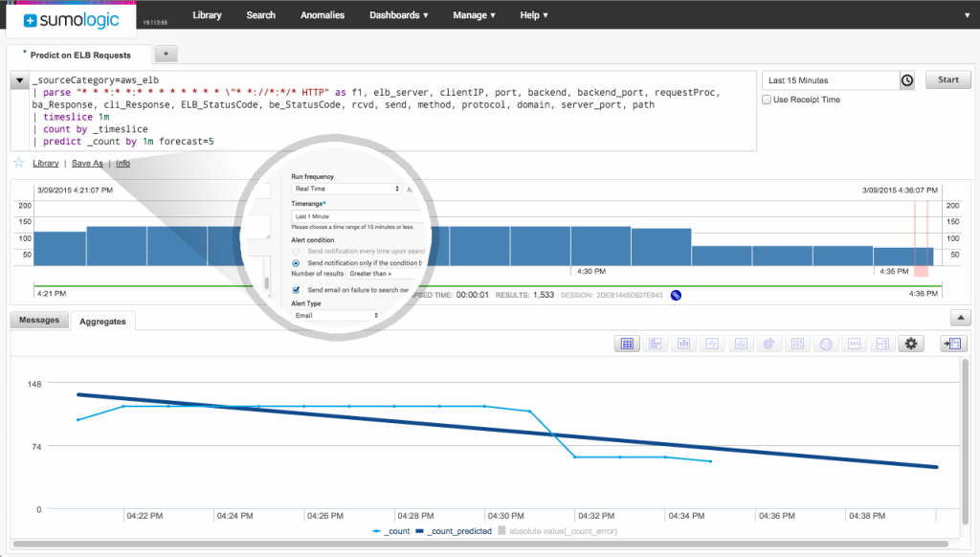The image size is (980, 557).
Task: Star this search as favorite
Action: tap(19, 163)
